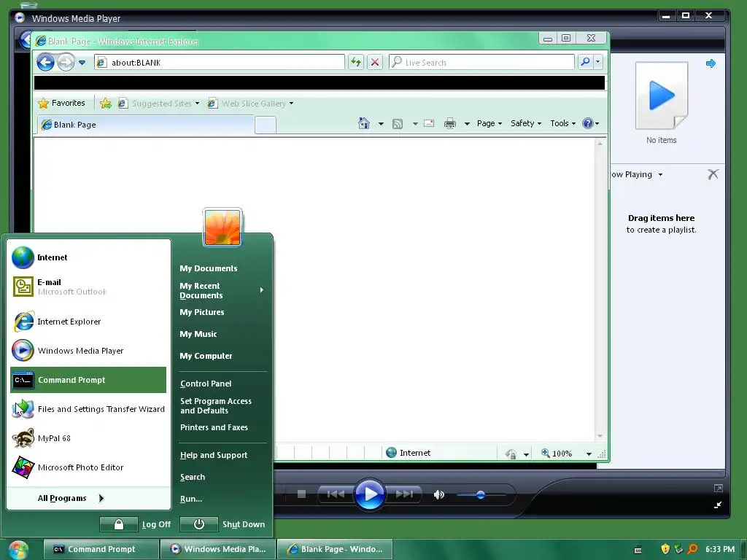Open My Pictures folder
Screen dimensions: 747x560
tap(202, 312)
